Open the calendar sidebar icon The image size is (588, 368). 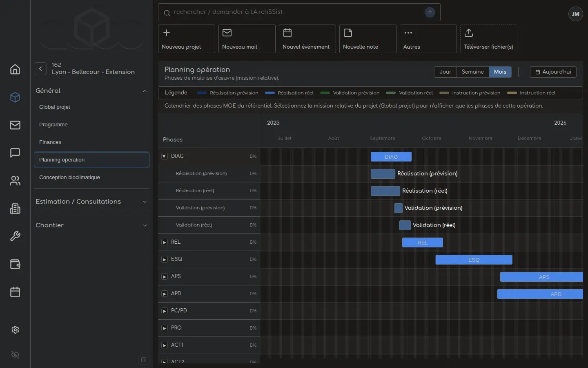15,292
